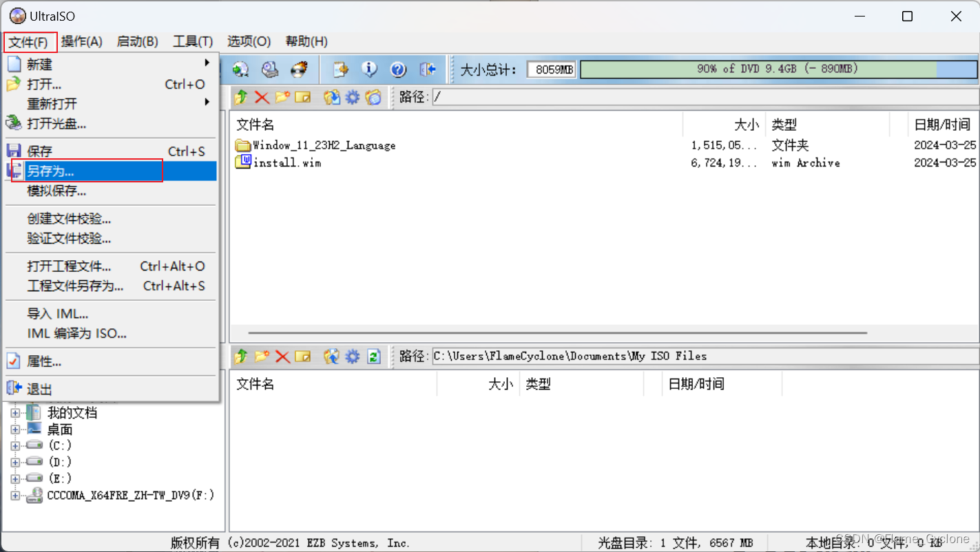Create new folder in the image pane

click(282, 97)
